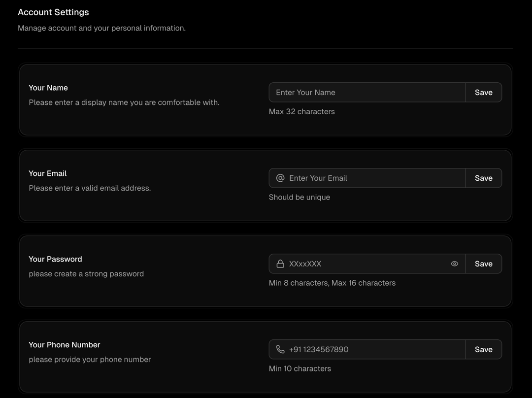This screenshot has width=532, height=398.
Task: Click the phone handset icon
Action: 280,349
